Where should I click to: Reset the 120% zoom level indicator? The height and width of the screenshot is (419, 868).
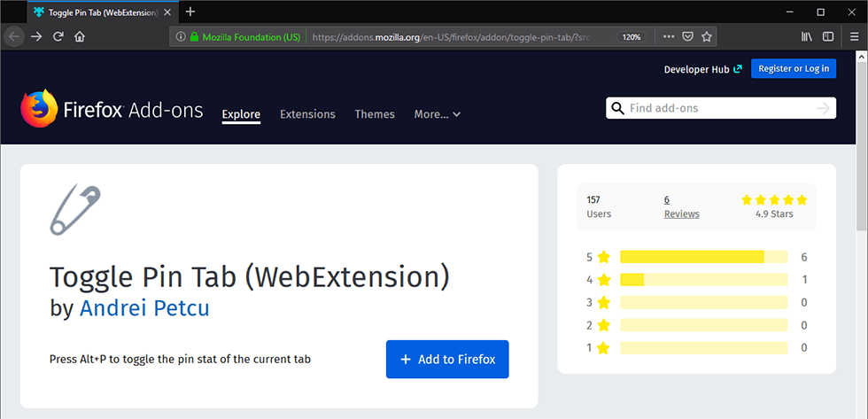coord(631,37)
